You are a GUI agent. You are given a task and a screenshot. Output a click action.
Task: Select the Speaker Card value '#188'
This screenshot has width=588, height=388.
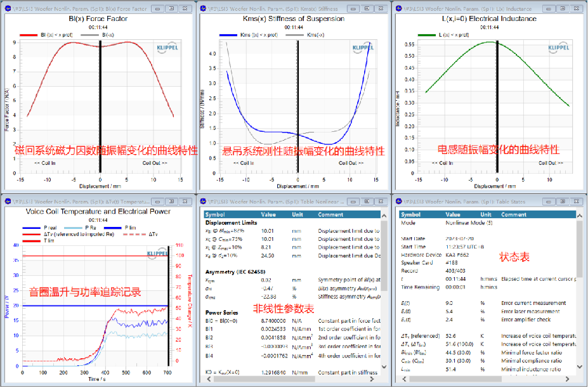(x=452, y=263)
